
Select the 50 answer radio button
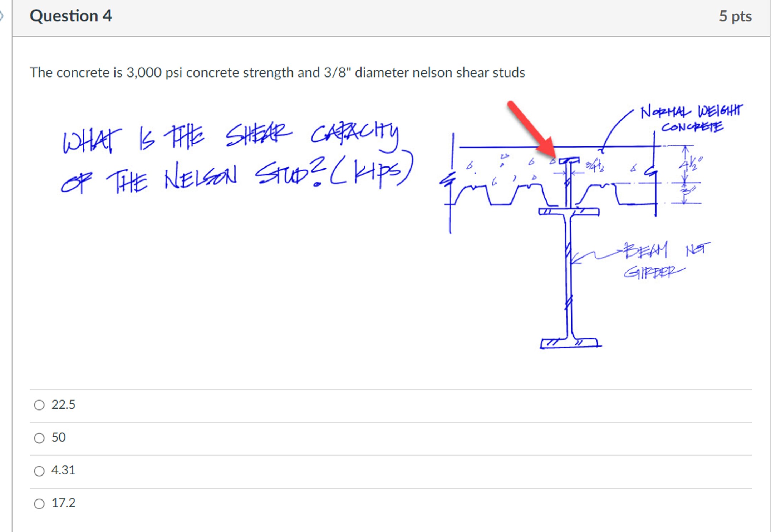[x=39, y=437]
